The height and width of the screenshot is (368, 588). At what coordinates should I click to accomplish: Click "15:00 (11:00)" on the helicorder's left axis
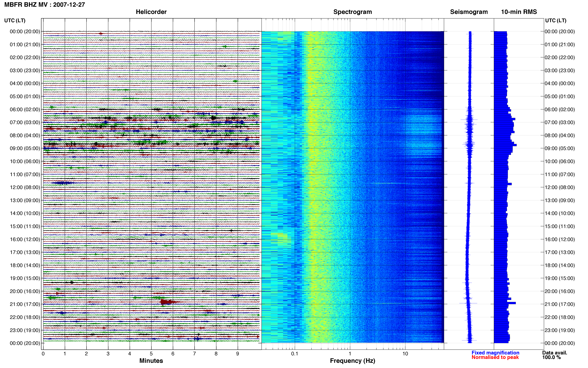[25, 226]
